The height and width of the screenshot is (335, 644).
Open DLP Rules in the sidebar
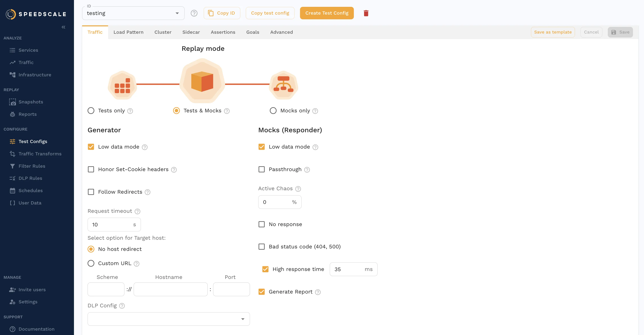pos(30,178)
